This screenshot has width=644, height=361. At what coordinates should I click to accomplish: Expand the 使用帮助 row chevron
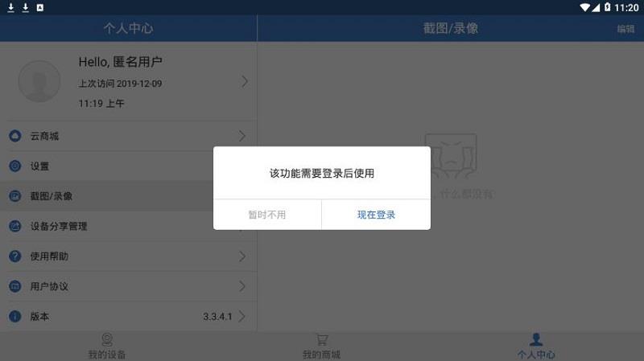pos(242,256)
